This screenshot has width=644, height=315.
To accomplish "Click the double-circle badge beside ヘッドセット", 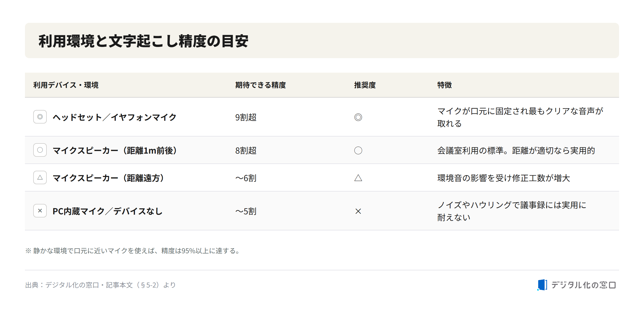I will click(x=40, y=117).
